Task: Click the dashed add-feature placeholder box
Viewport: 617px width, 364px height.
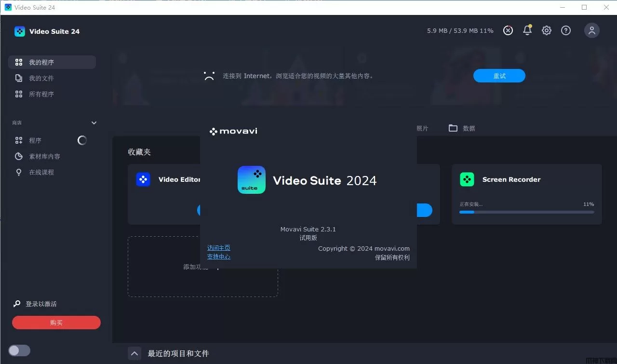Action: coord(203,267)
